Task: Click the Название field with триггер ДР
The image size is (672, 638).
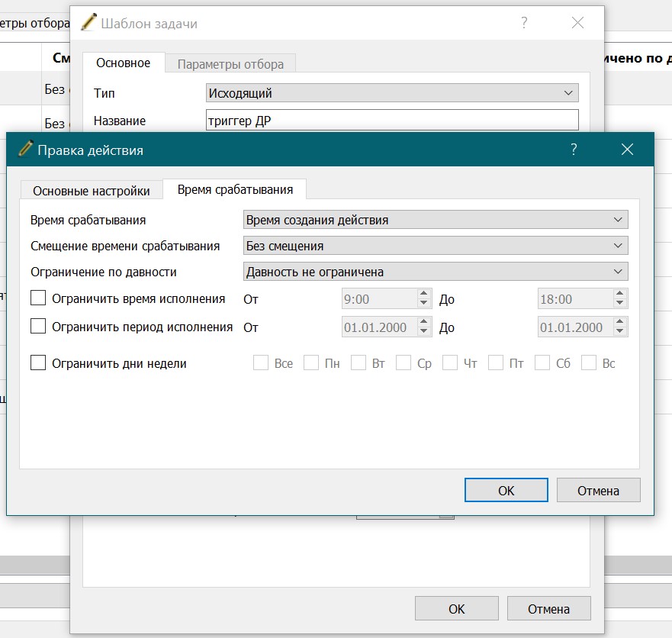Action: [392, 120]
